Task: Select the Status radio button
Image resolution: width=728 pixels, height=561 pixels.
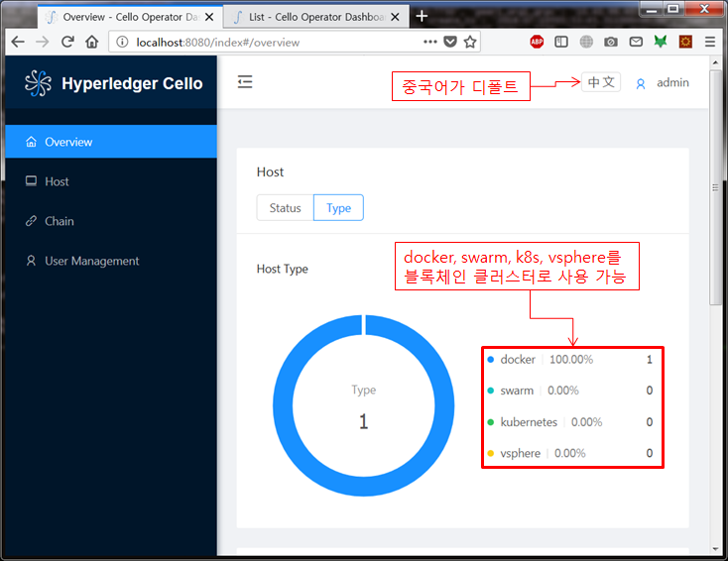Action: (x=285, y=208)
